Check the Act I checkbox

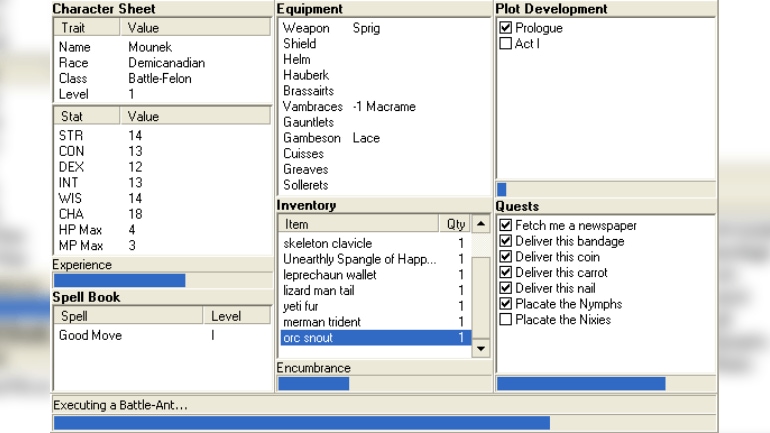pos(505,44)
